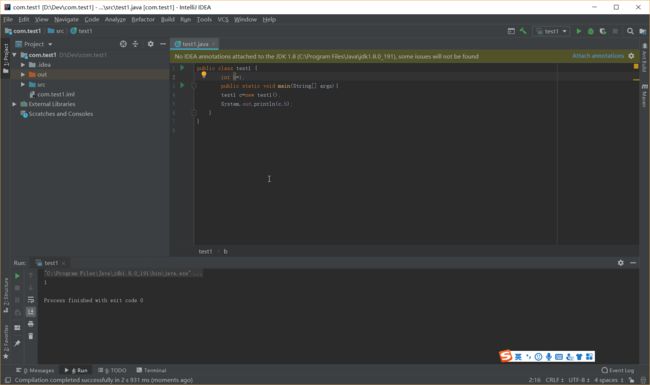Click src breadcrumb in navigation bar

pos(56,31)
